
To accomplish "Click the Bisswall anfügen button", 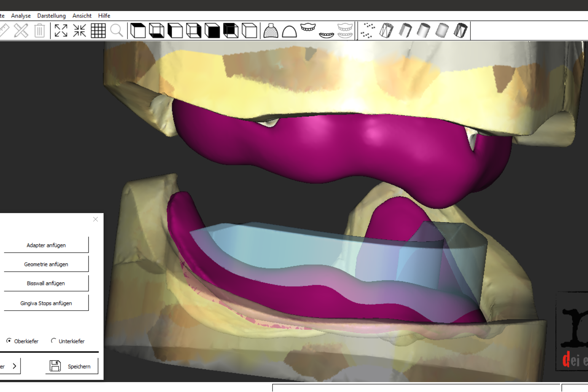I will (46, 283).
